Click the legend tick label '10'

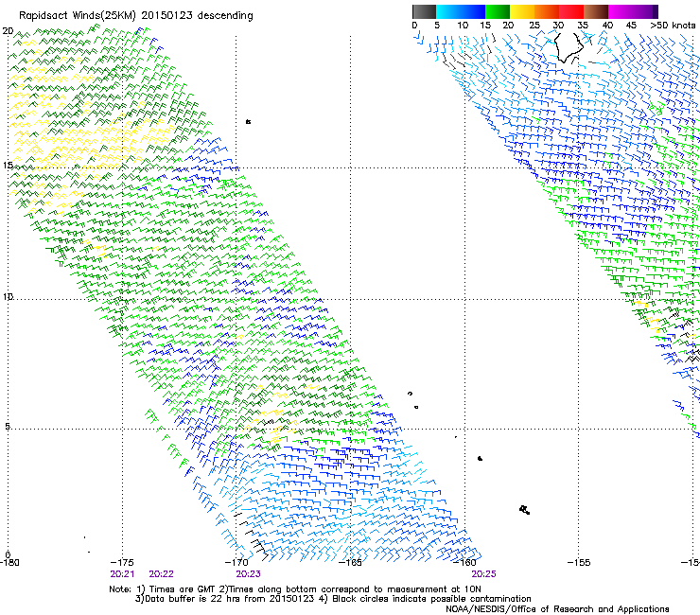pyautogui.click(x=463, y=25)
